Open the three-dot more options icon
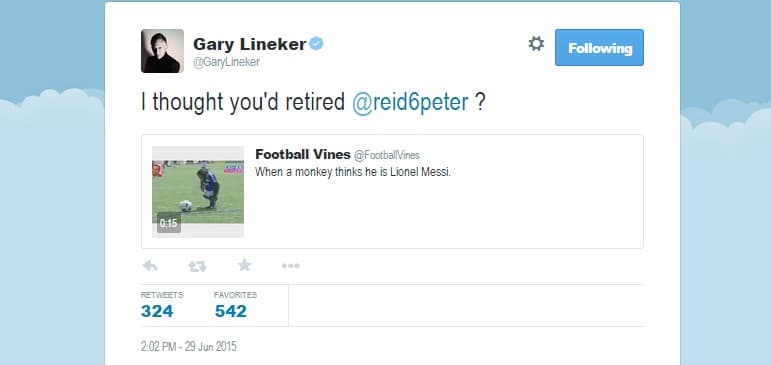This screenshot has height=365, width=771. [x=291, y=266]
